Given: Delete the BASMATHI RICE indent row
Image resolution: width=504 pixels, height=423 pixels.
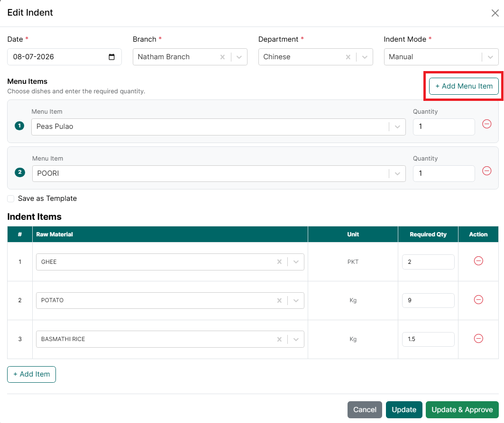Looking at the screenshot, I should click(478, 339).
